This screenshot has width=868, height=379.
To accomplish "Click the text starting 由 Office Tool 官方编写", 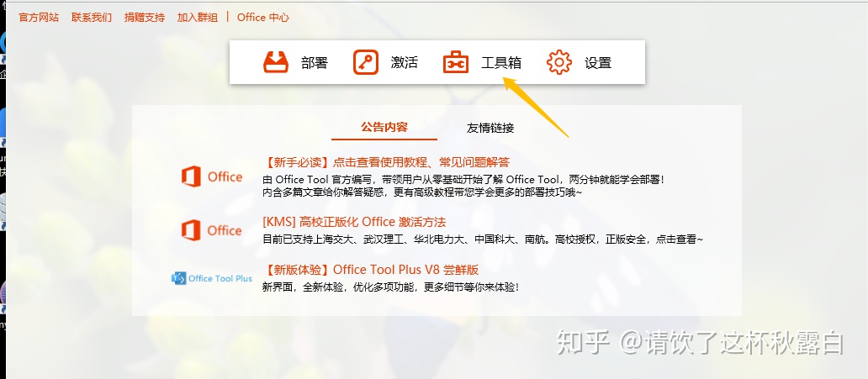I will [463, 180].
